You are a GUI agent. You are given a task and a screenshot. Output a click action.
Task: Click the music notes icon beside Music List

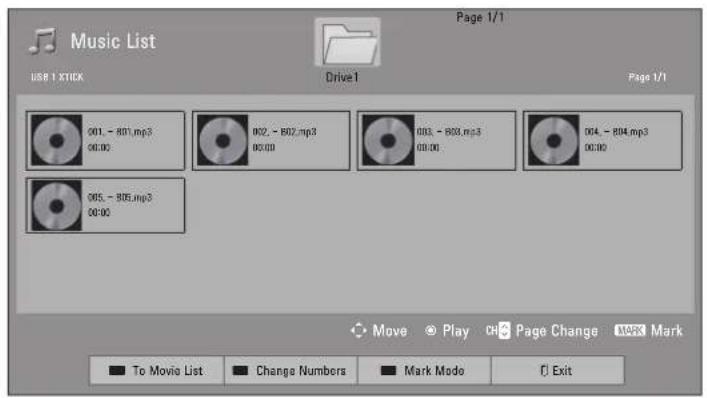[x=43, y=41]
